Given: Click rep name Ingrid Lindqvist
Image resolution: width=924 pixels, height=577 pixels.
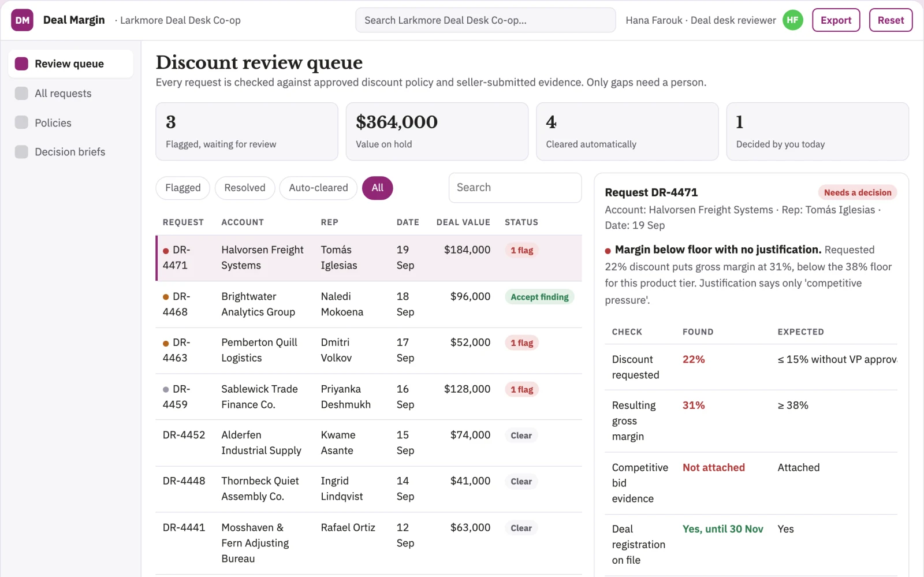Looking at the screenshot, I should click(342, 489).
